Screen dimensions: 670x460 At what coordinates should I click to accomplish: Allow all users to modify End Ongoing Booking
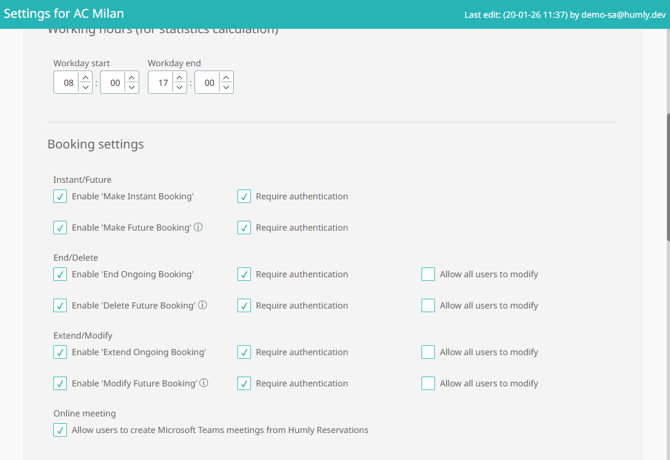428,274
